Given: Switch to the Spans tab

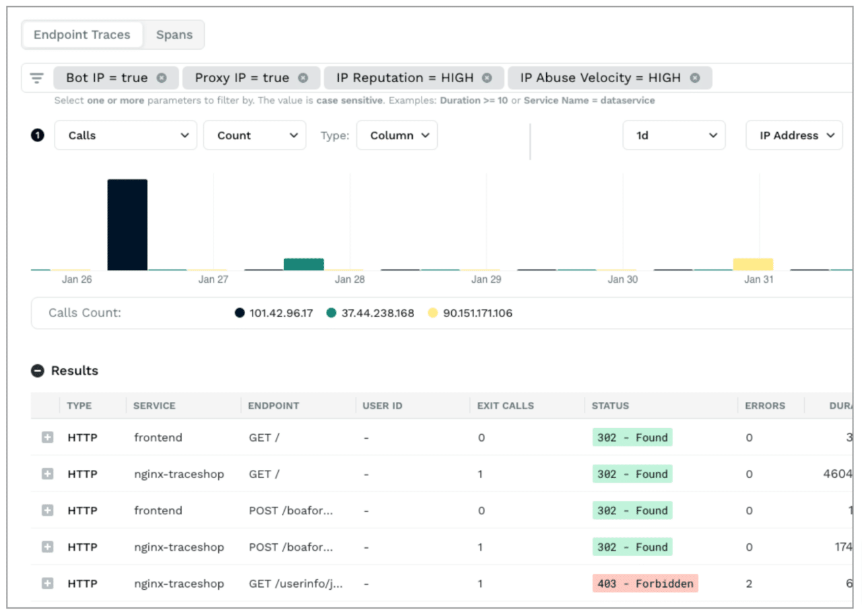Looking at the screenshot, I should coord(174,35).
